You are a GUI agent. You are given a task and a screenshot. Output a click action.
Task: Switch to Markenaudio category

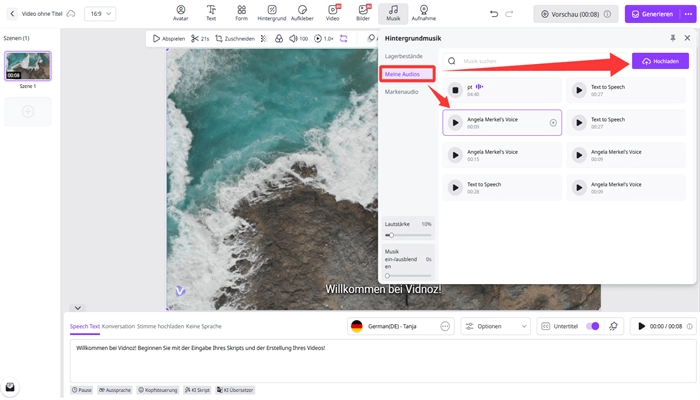[x=401, y=92]
